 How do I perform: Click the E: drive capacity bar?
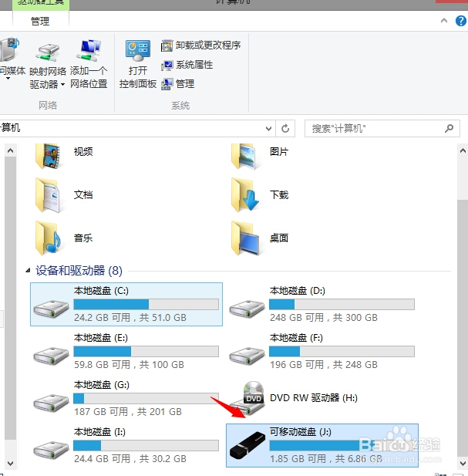tap(146, 351)
